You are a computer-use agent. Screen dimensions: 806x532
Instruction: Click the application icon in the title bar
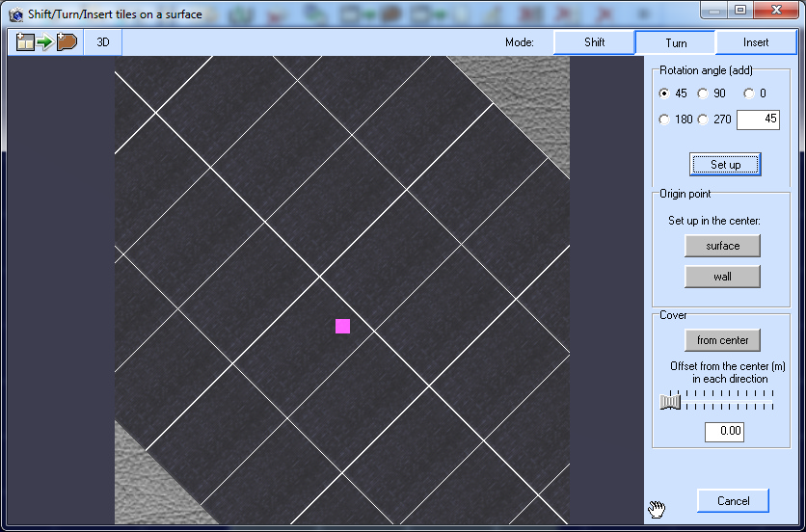16,14
